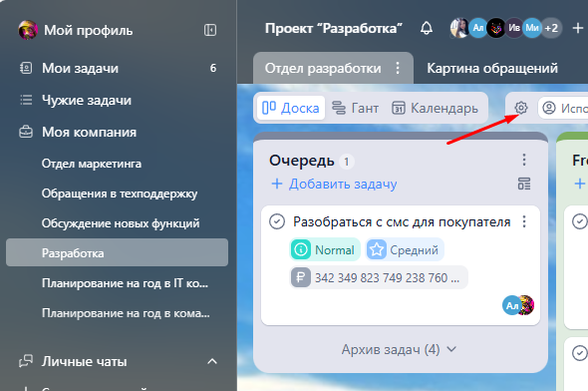Click the Чужие задачи list icon
This screenshot has height=391, width=588.
point(26,100)
